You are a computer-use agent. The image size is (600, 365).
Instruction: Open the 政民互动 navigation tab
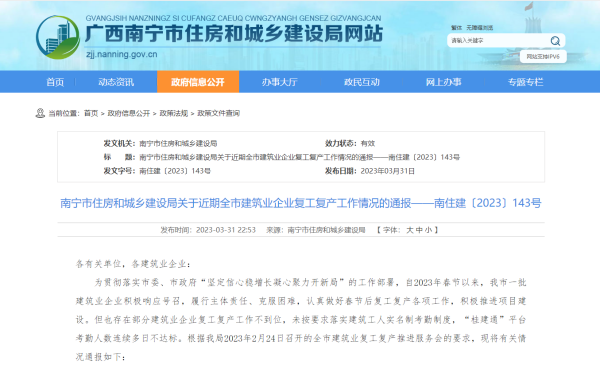tap(362, 82)
